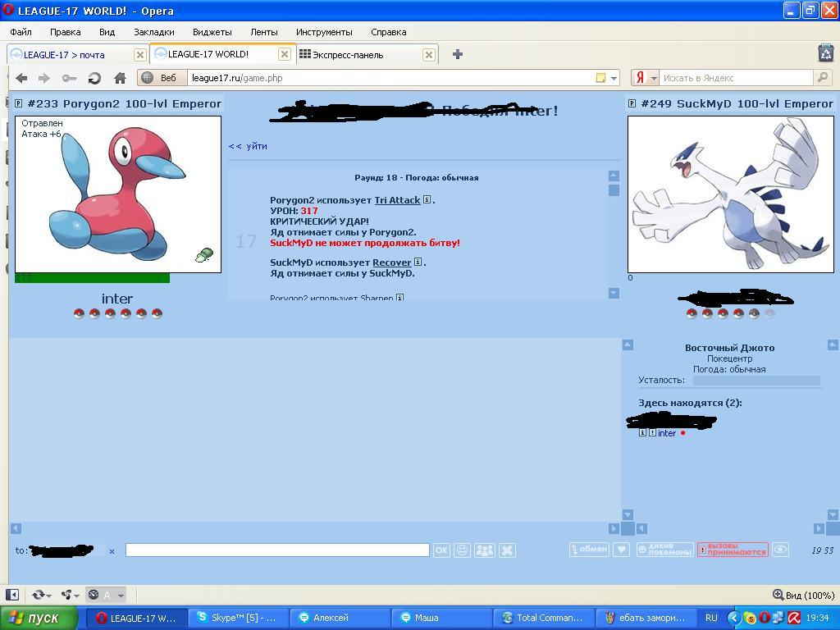Click the browser forward arrow

point(44,78)
